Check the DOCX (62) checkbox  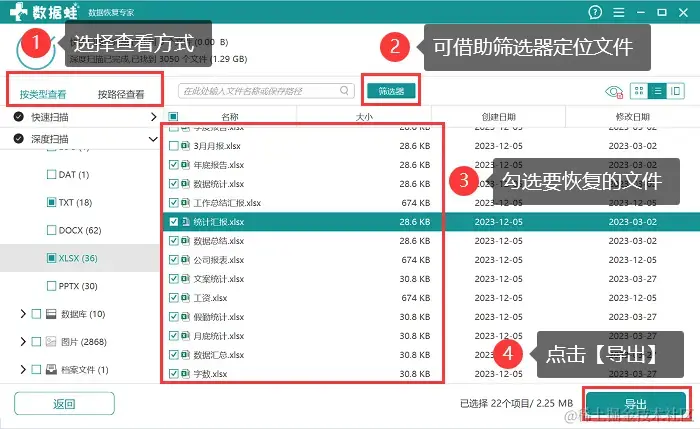point(51,230)
